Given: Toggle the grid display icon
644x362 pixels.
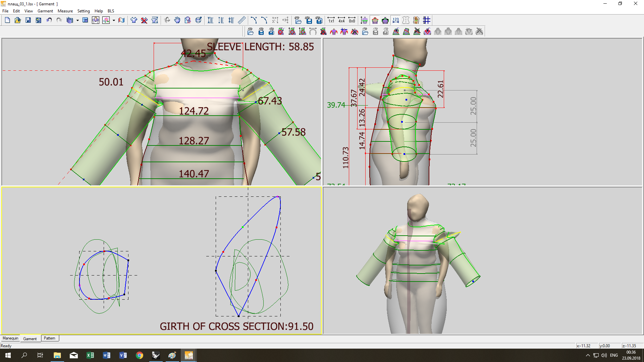Looking at the screenshot, I should coord(427,20).
